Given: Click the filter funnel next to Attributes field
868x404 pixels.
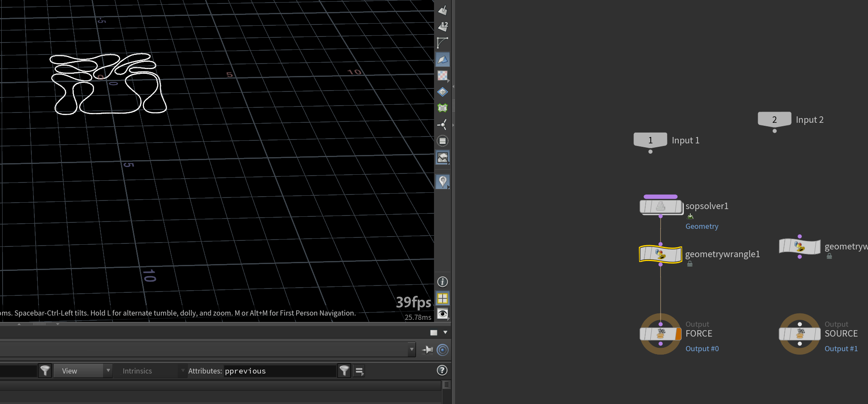Looking at the screenshot, I should pos(344,371).
